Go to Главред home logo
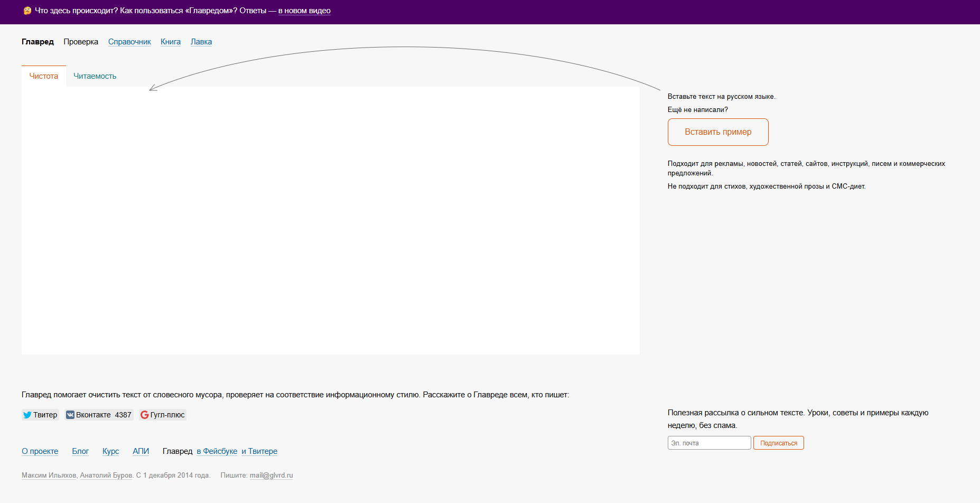Viewport: 980px width, 503px height. coord(38,42)
